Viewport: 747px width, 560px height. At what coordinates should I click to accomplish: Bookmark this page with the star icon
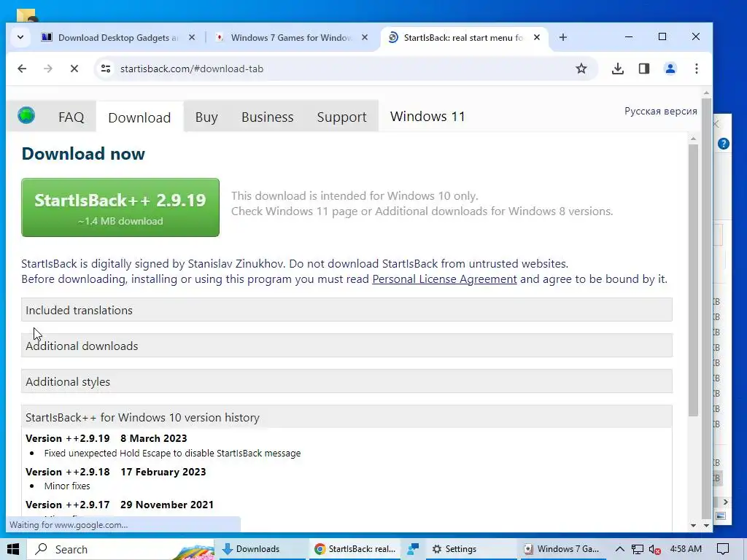coord(581,69)
